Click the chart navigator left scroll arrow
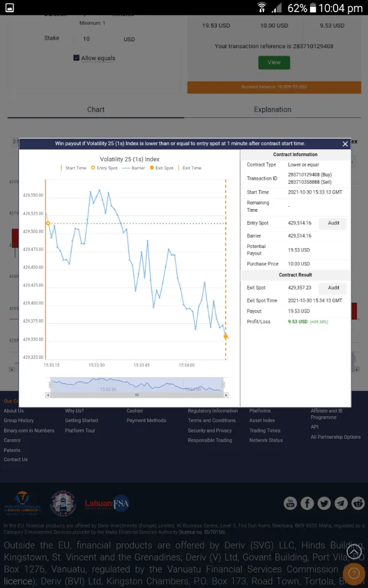Image resolution: width=368 pixels, height=588 pixels. [48, 395]
